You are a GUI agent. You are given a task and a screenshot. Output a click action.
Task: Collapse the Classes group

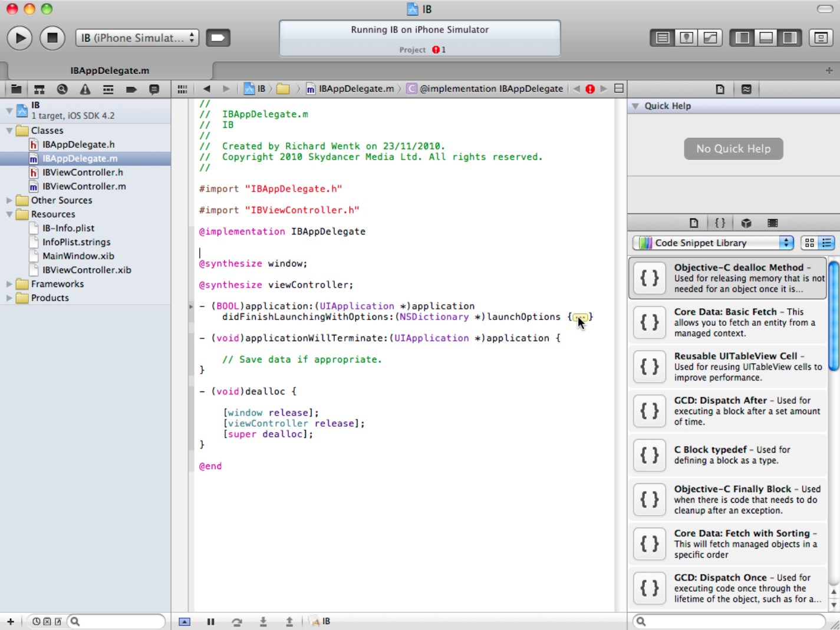[9, 131]
